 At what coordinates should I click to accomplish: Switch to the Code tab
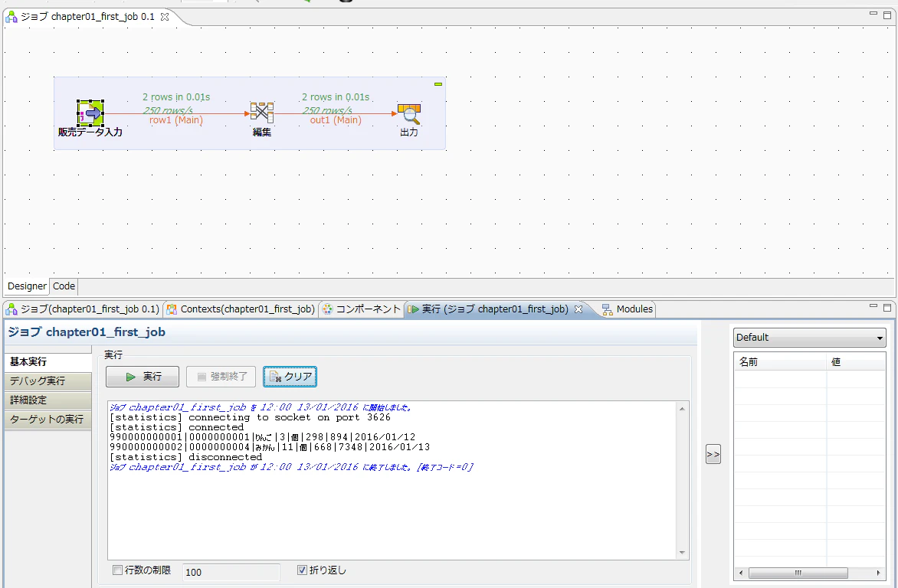64,286
